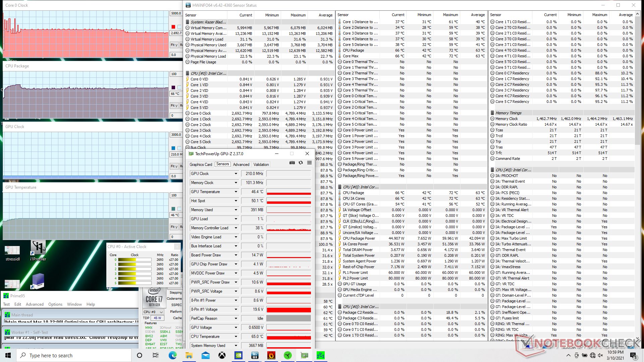Open the Options menu in Prime95

point(55,304)
